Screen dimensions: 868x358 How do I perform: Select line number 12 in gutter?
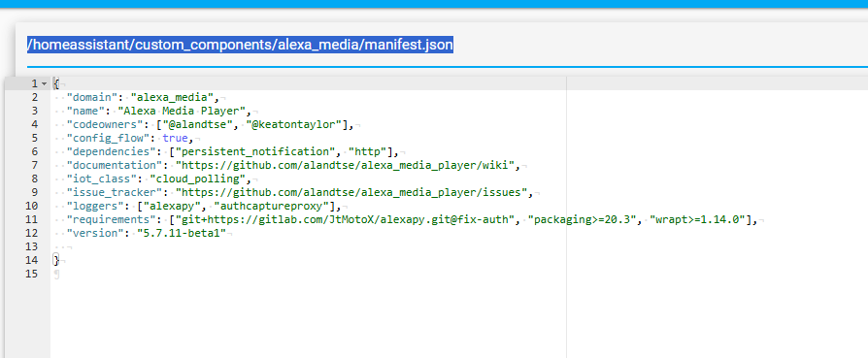click(32, 233)
